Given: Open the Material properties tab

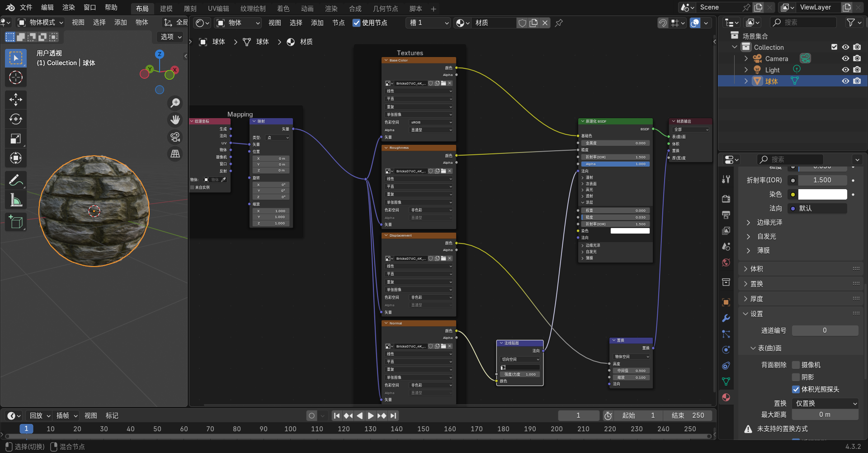Looking at the screenshot, I should 726,397.
